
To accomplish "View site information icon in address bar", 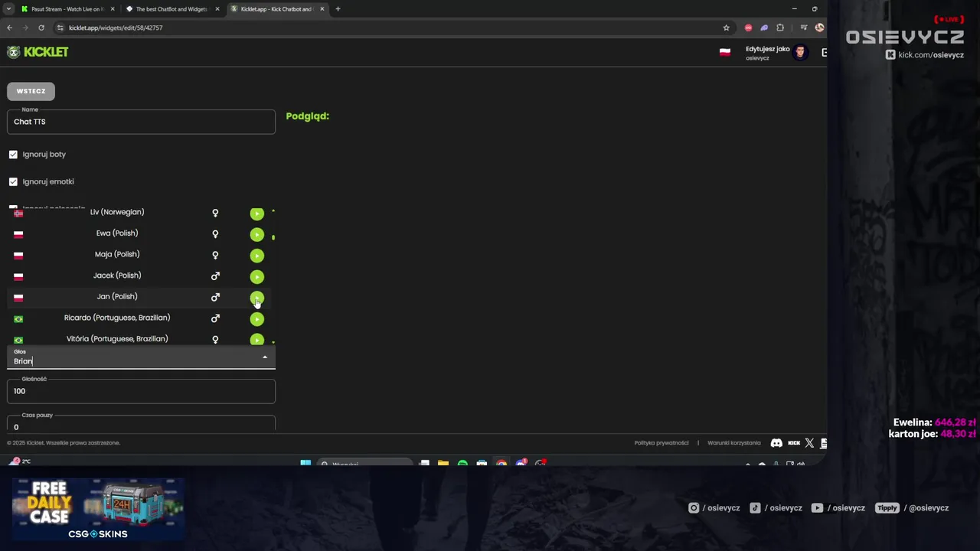I will (x=60, y=28).
